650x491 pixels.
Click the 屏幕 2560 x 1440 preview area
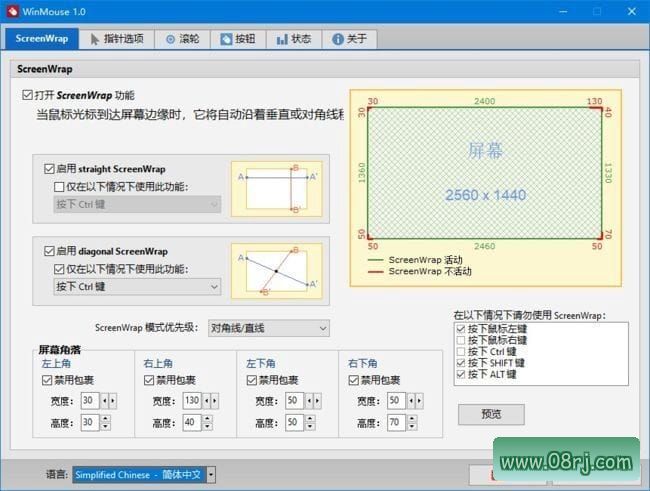485,173
